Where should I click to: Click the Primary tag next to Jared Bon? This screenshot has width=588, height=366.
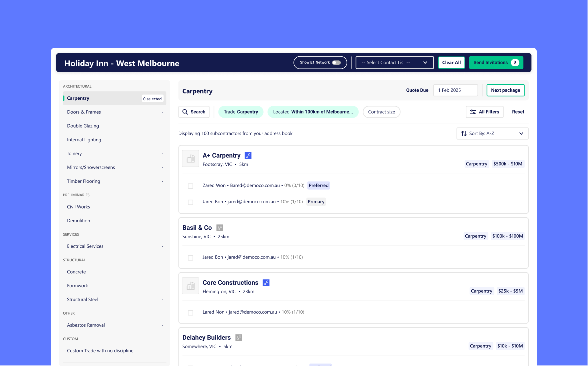coord(316,202)
